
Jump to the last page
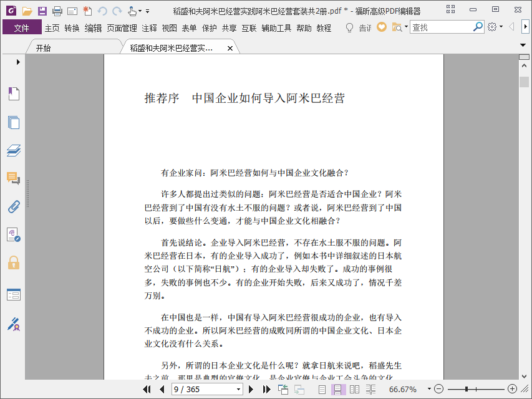click(x=267, y=389)
